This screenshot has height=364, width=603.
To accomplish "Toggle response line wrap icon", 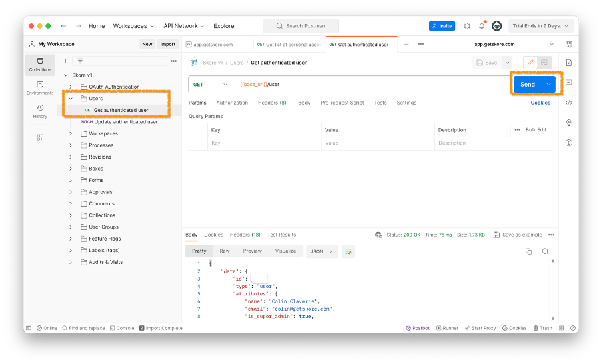I will tap(348, 251).
